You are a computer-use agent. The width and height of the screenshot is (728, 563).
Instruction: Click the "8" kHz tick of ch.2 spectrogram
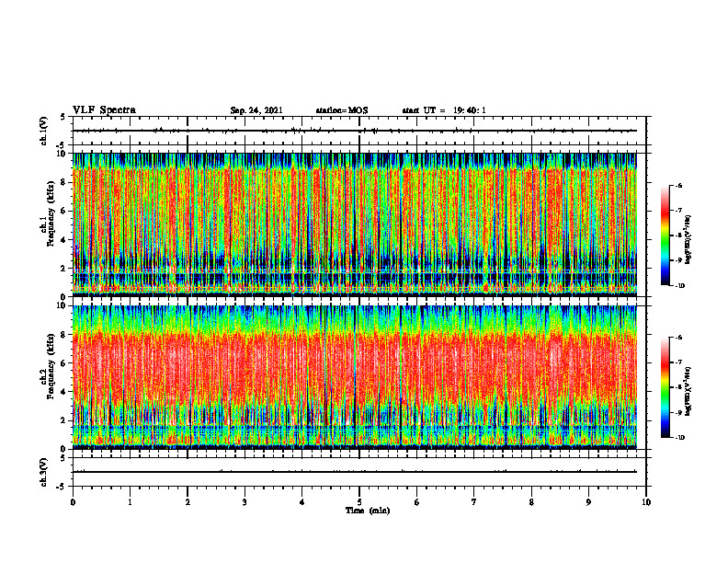point(64,335)
